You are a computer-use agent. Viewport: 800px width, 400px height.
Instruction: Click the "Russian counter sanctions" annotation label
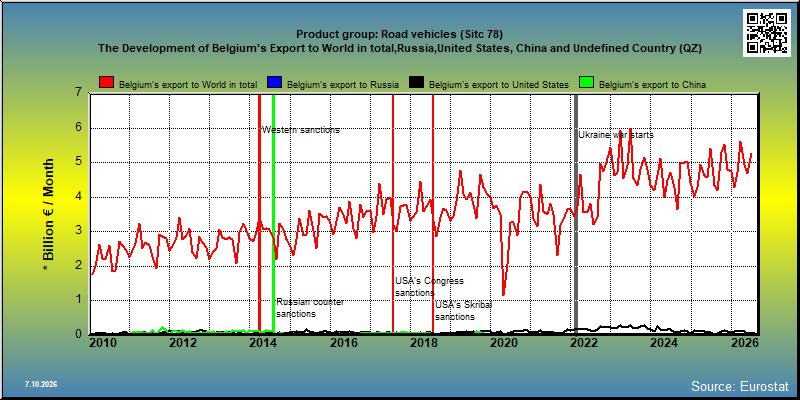click(310, 308)
